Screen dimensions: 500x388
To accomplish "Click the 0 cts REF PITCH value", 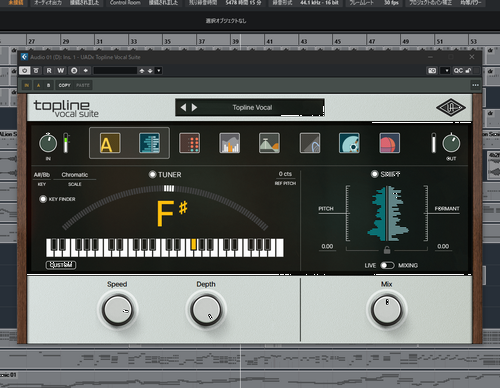I will point(285,174).
